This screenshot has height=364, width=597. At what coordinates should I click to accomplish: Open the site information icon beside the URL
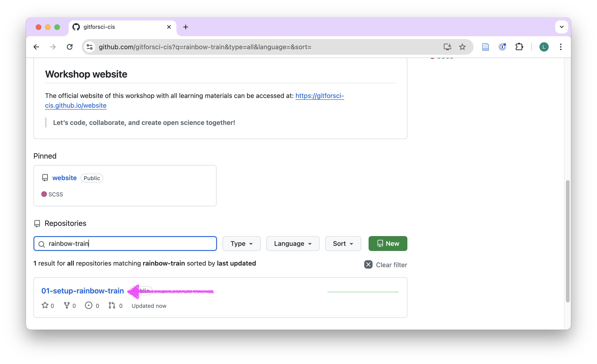90,47
